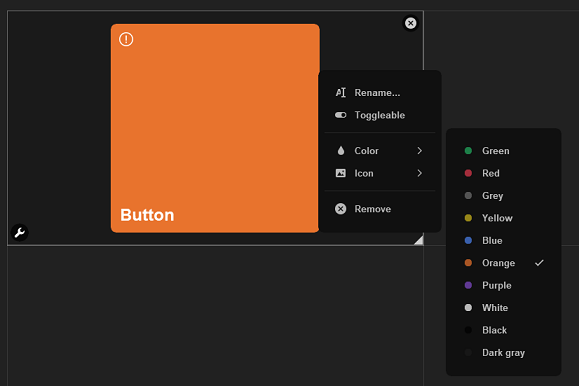
Task: Click the picture icon beside Icon
Action: click(340, 173)
